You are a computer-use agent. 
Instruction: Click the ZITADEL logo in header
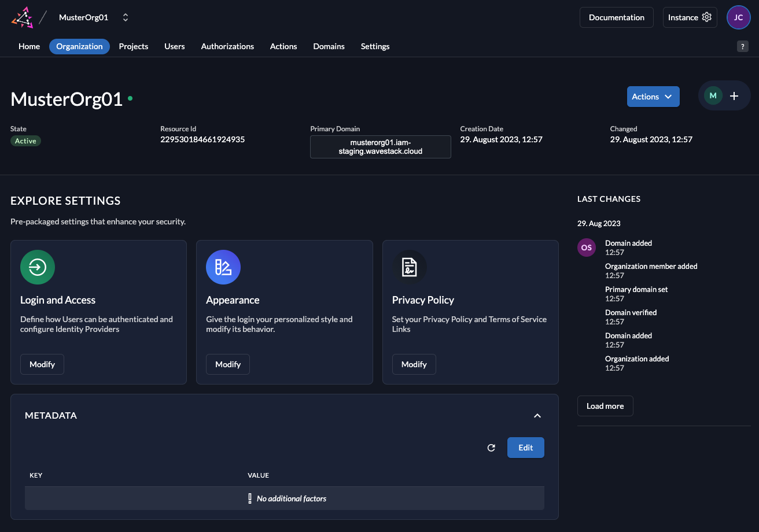(x=22, y=17)
